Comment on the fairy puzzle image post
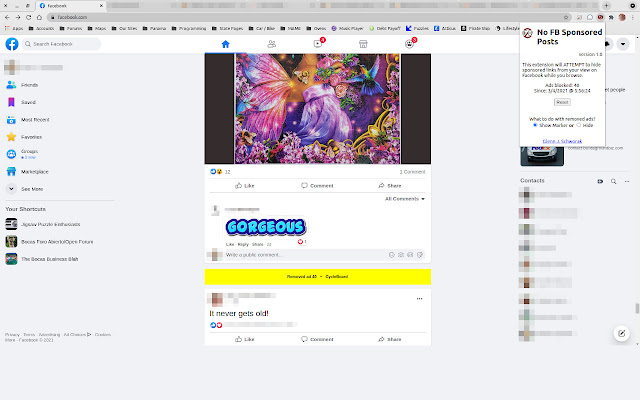 click(x=317, y=186)
